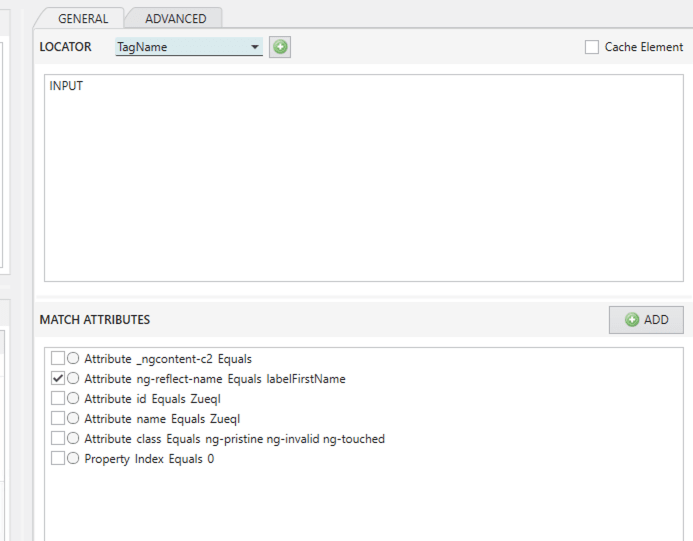
Task: Switch to the GENERAL tab
Action: point(83,19)
